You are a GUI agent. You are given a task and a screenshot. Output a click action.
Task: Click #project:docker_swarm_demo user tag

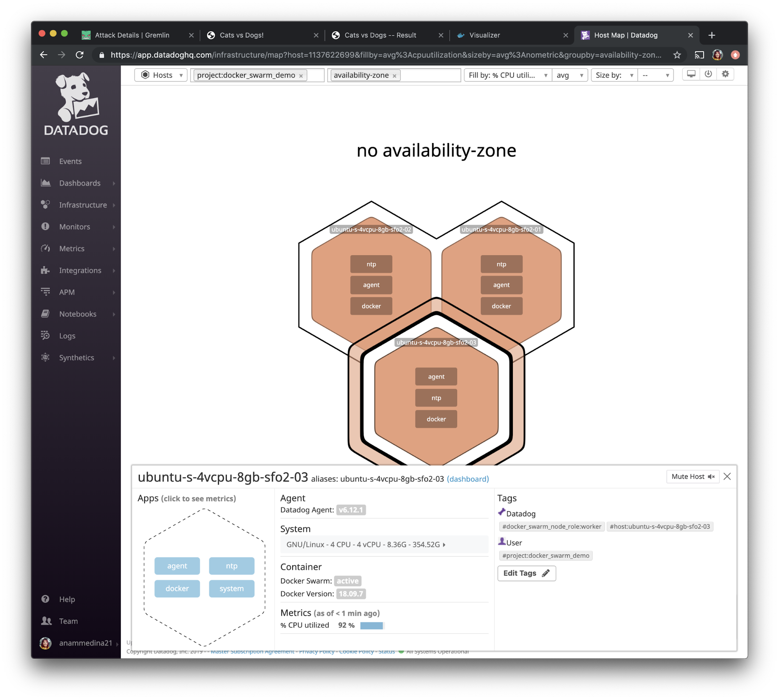546,555
